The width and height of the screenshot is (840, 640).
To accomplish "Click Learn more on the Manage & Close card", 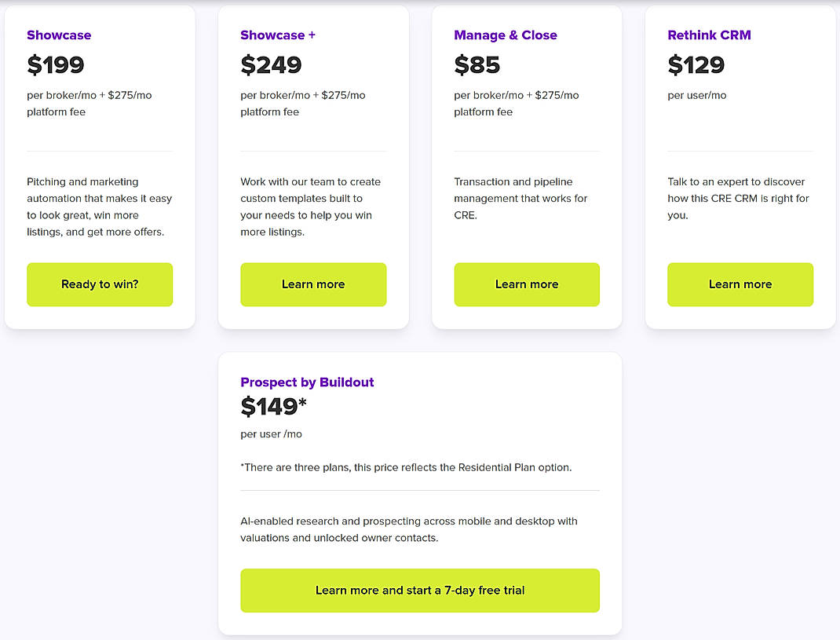I will point(526,284).
